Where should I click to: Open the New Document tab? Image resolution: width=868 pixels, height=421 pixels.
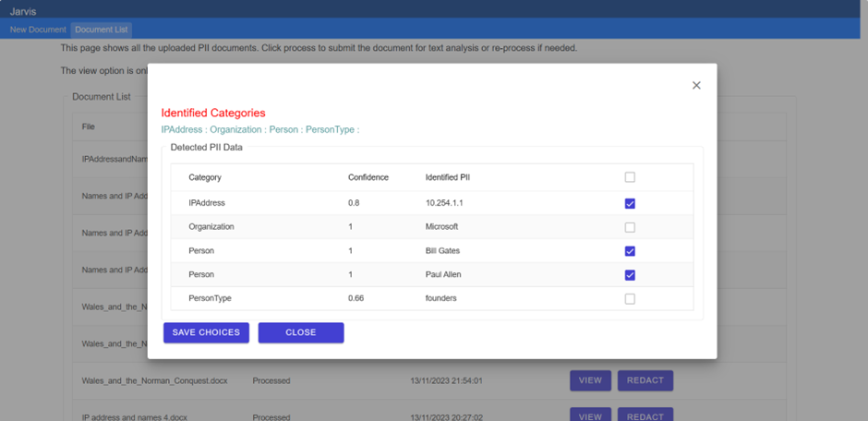38,30
